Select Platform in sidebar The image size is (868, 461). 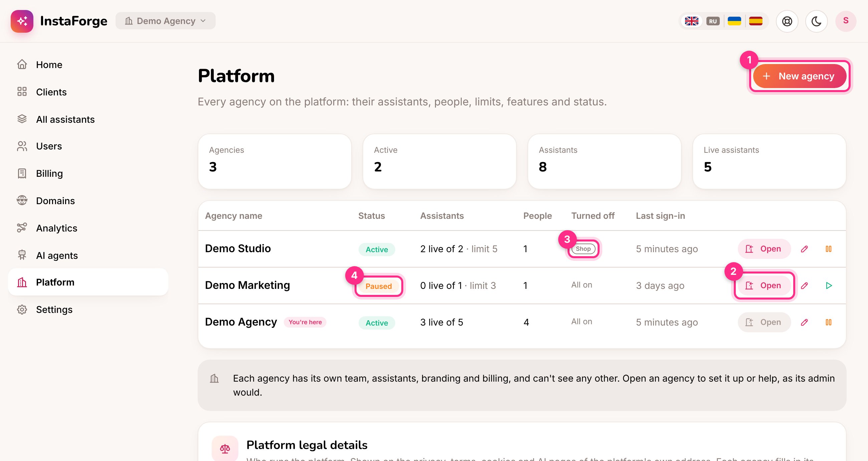pyautogui.click(x=88, y=282)
